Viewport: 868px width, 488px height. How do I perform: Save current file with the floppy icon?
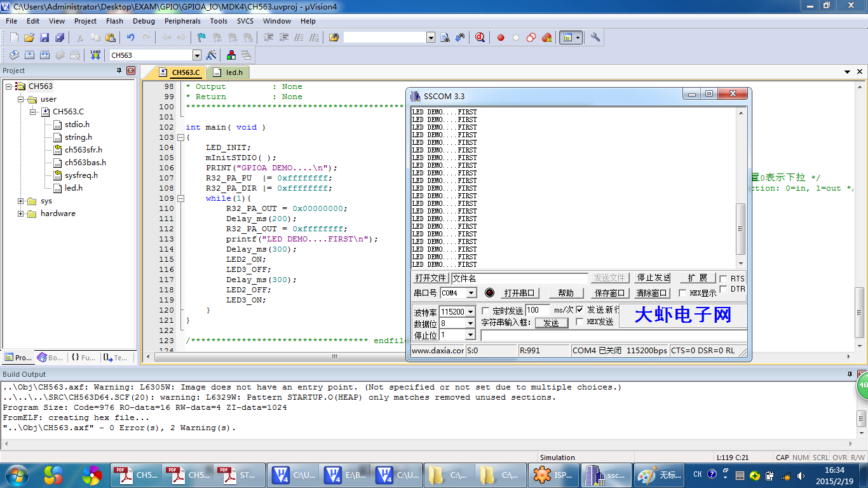44,37
